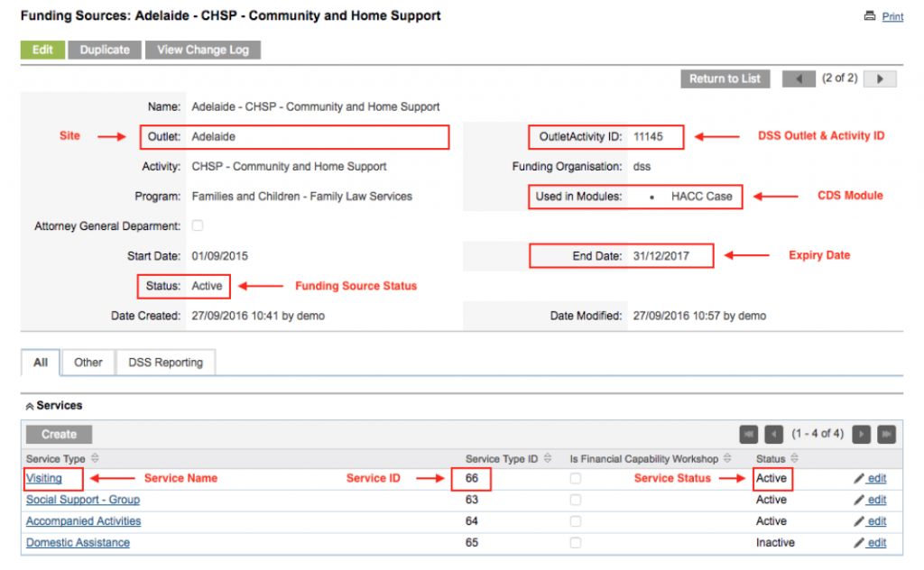Check the Attorney General Deparment checkbox
Image resolution: width=924 pixels, height=570 pixels.
pos(197,225)
